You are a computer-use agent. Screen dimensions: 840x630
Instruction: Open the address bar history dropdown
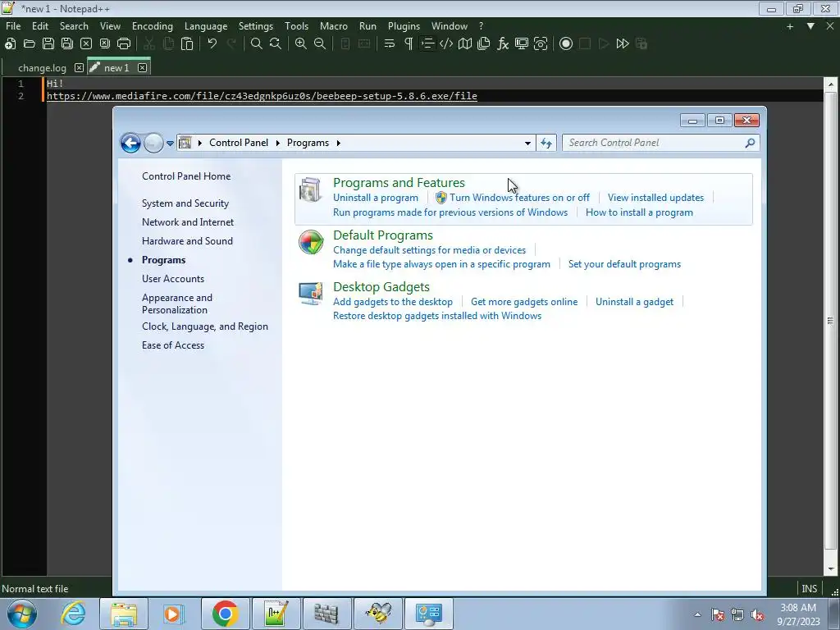[x=527, y=143]
